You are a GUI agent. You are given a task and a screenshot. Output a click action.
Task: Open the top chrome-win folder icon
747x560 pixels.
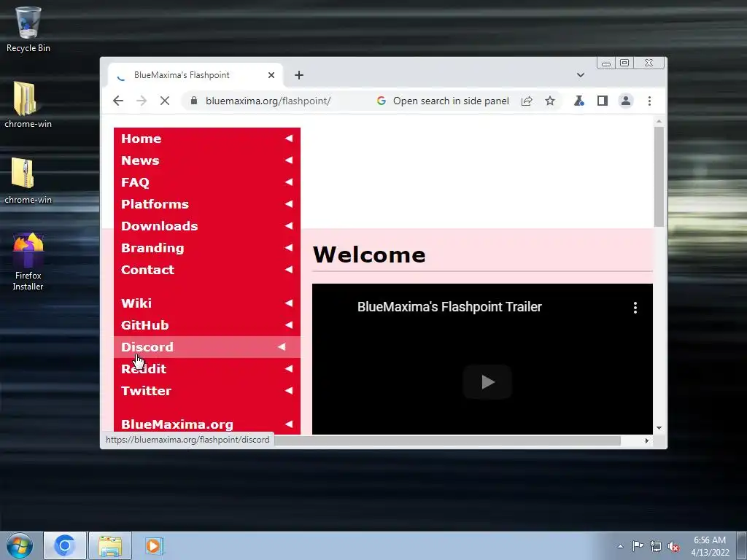[28, 105]
